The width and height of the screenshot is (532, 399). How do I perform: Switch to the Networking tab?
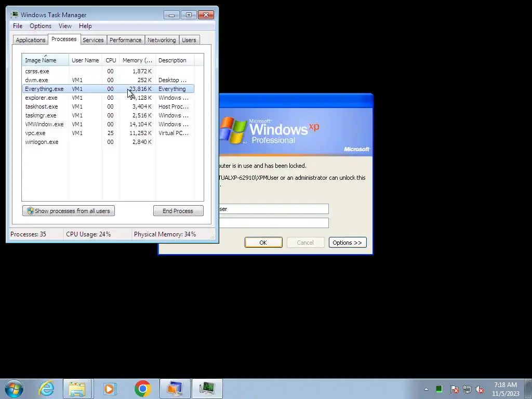coord(162,40)
